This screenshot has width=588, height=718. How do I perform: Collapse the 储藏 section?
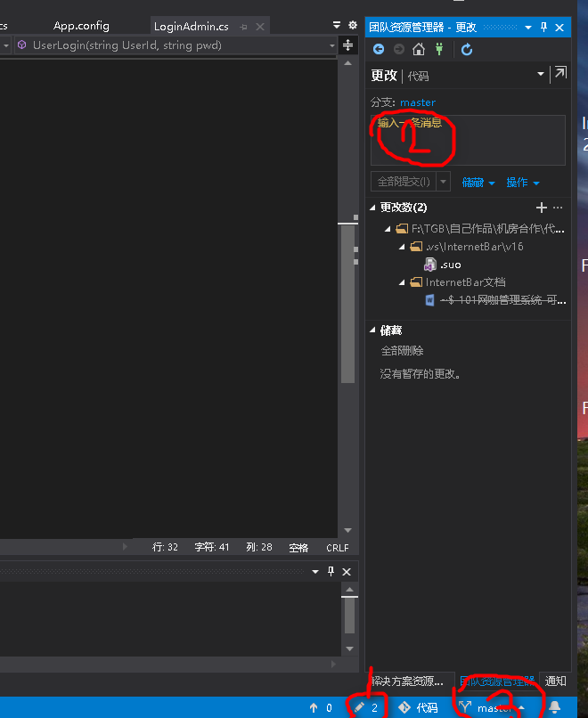pos(372,330)
